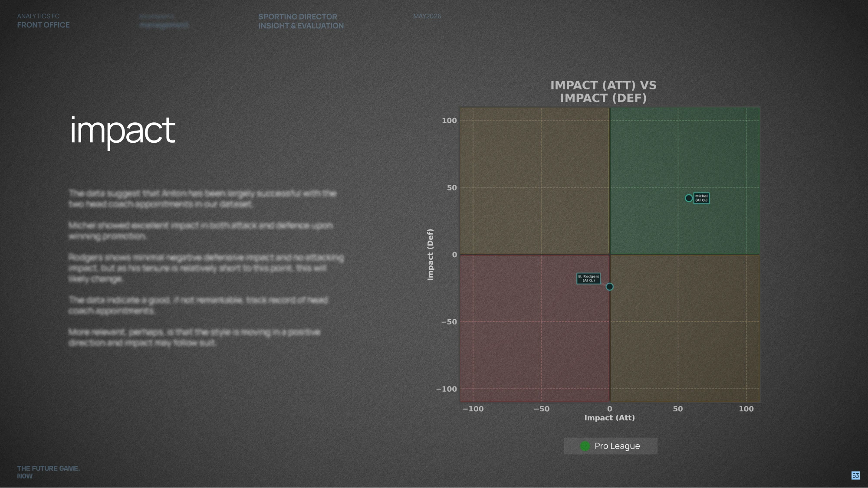Viewport: 868px width, 488px height.
Task: Click the red bottom-left quadrant of chart
Action: pos(535,328)
